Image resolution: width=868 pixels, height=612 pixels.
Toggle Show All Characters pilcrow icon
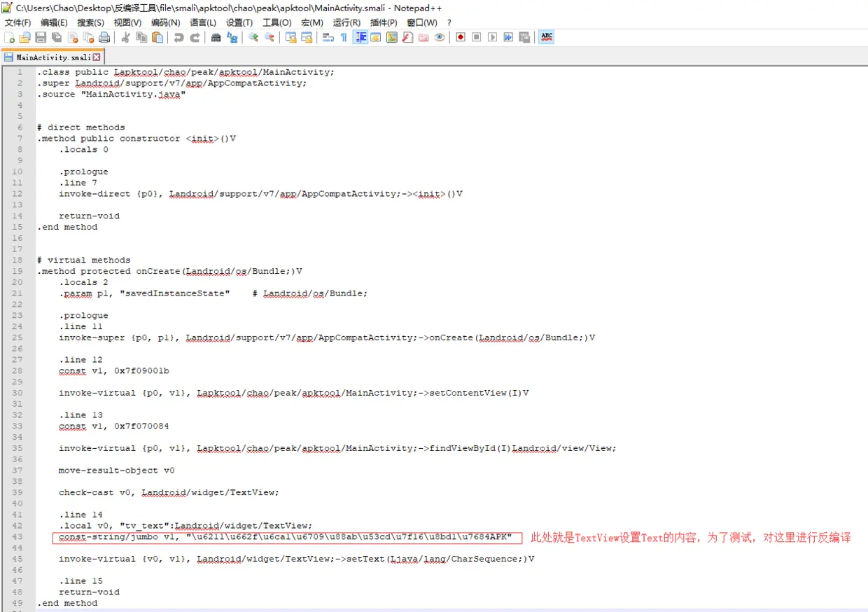point(344,37)
